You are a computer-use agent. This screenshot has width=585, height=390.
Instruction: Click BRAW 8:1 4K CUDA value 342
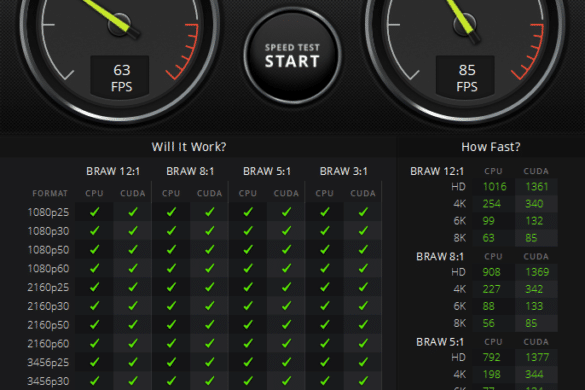(534, 289)
